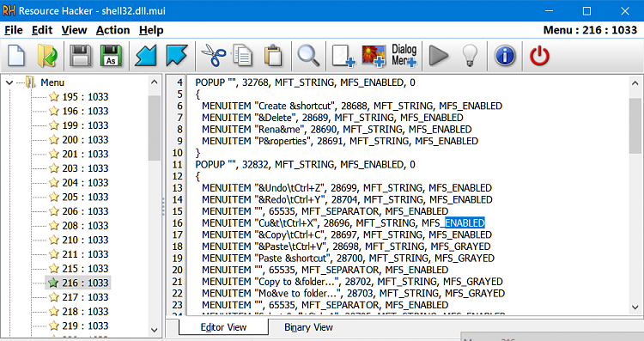Screen dimensions: 644x341
Task: Click the "&Delete" menu item line
Action: 332,118
